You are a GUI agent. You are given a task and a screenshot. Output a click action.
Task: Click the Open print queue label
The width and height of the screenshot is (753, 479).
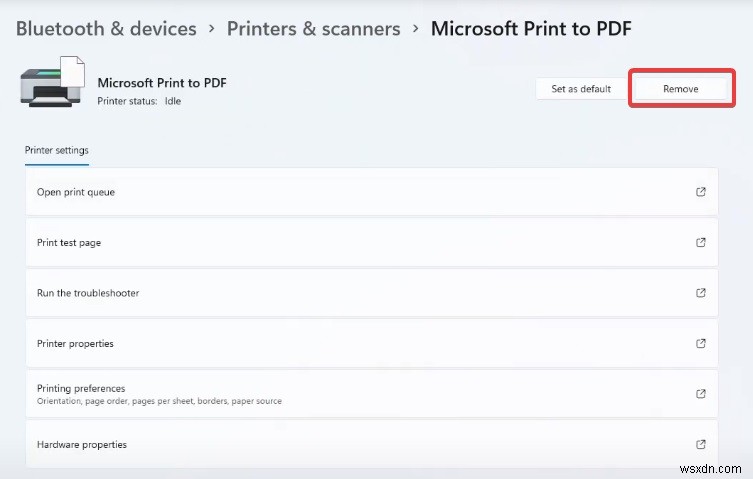[x=76, y=192]
